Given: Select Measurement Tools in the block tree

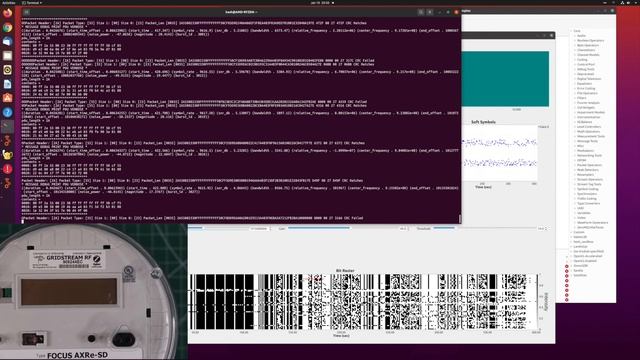Looking at the screenshot, I should [591, 136].
